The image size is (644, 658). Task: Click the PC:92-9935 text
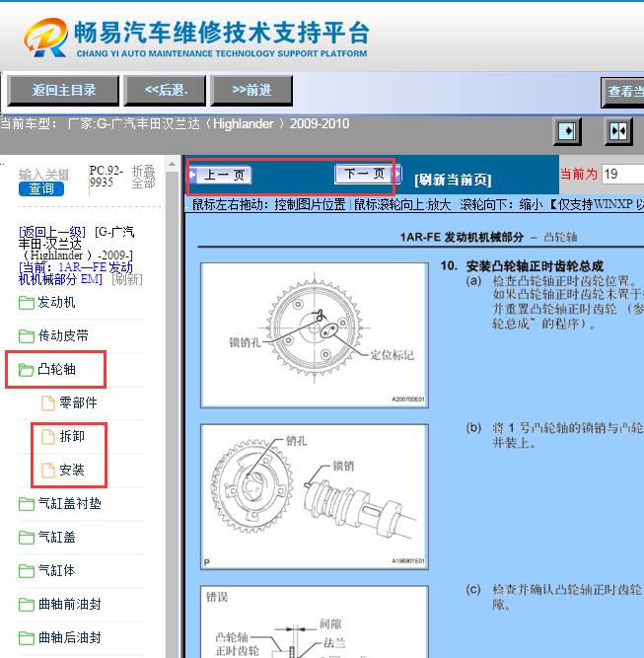pyautogui.click(x=106, y=177)
